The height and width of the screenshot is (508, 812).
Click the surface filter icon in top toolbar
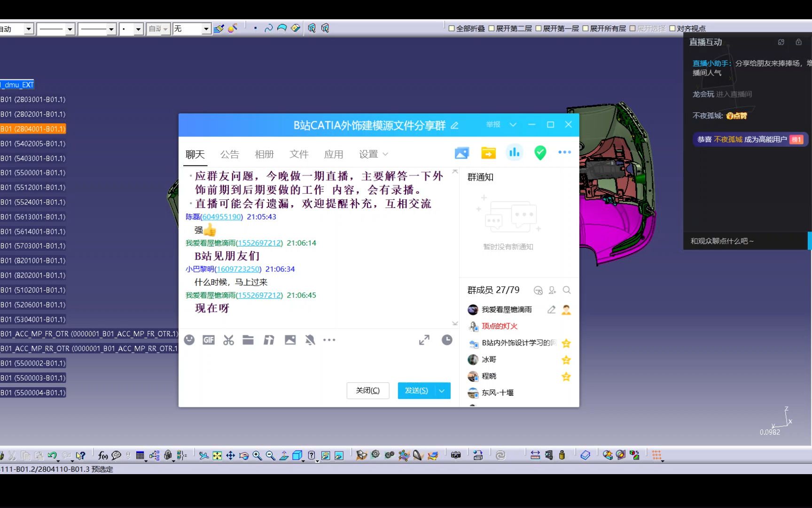tap(282, 28)
